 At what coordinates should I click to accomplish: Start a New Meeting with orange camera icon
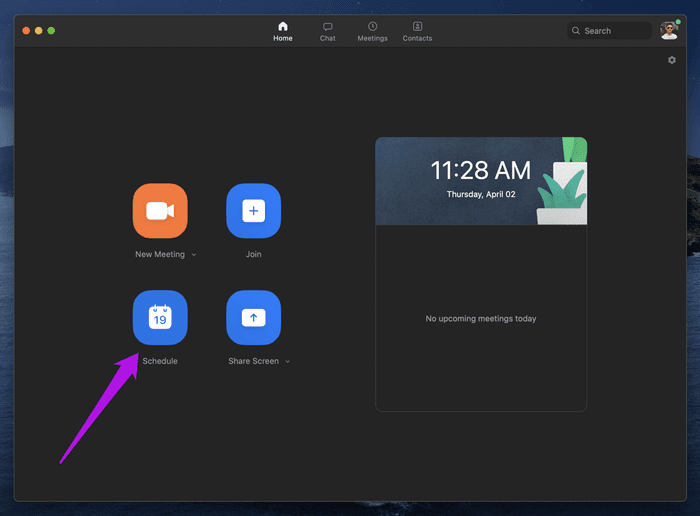[x=160, y=211]
